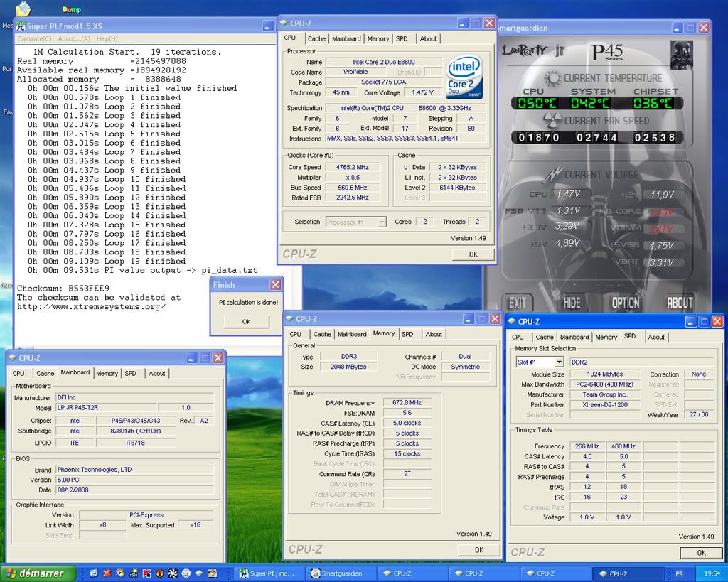The image size is (728, 582).
Task: Click the OPTION button in Smartguardian
Action: point(626,302)
